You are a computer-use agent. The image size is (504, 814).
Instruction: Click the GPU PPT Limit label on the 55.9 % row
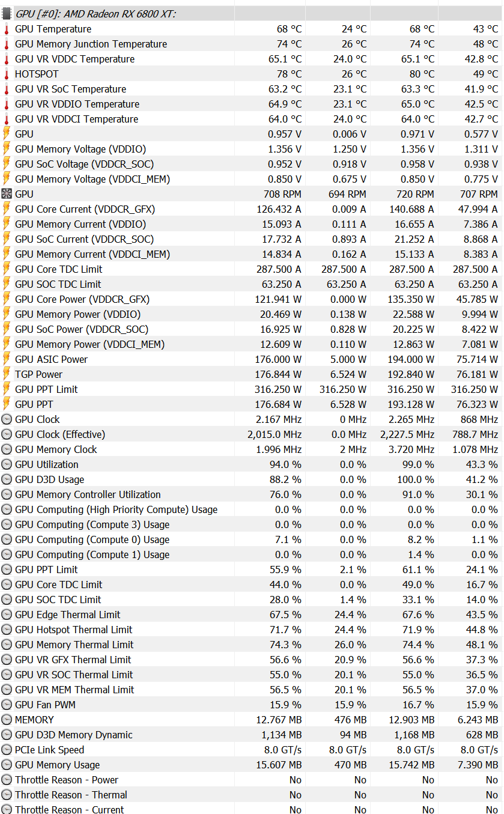pos(46,569)
